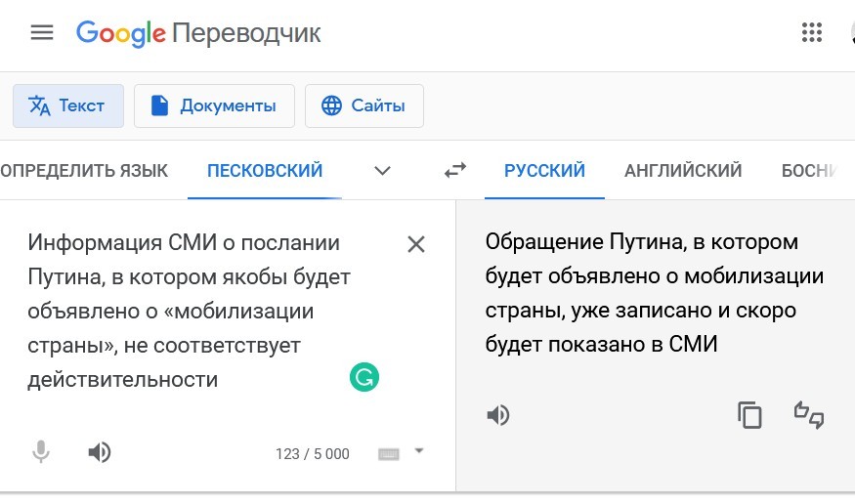855x504 pixels.
Task: Clear the source text with X
Action: tap(416, 244)
